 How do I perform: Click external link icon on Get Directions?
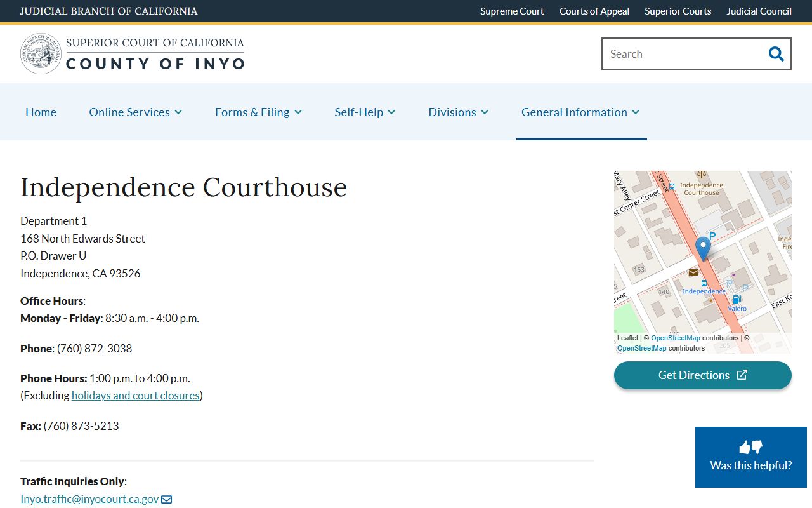(x=742, y=375)
